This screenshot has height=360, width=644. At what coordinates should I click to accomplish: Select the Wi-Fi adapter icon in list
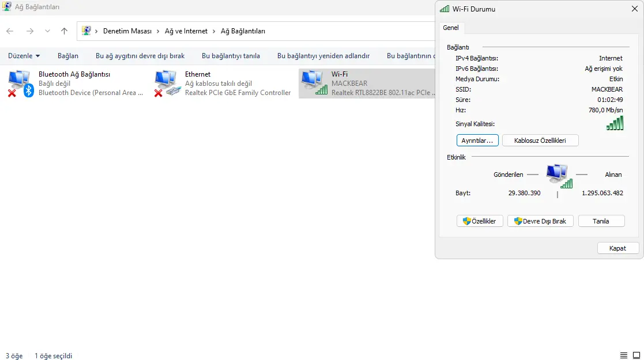[x=314, y=83]
